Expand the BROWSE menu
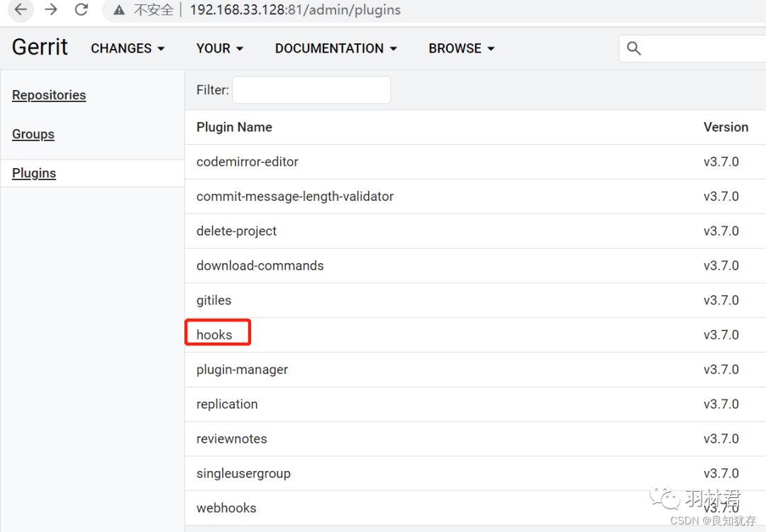The width and height of the screenshot is (766, 532). pyautogui.click(x=462, y=48)
